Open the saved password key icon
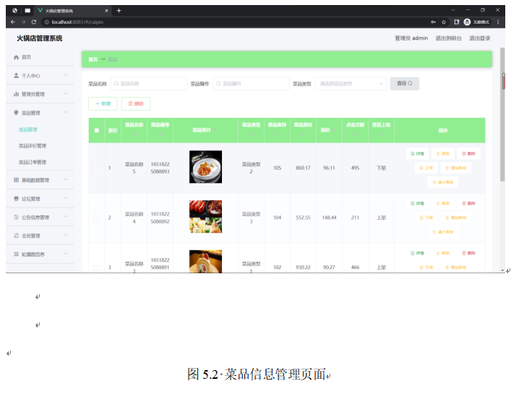The height and width of the screenshot is (394, 532). (x=433, y=22)
